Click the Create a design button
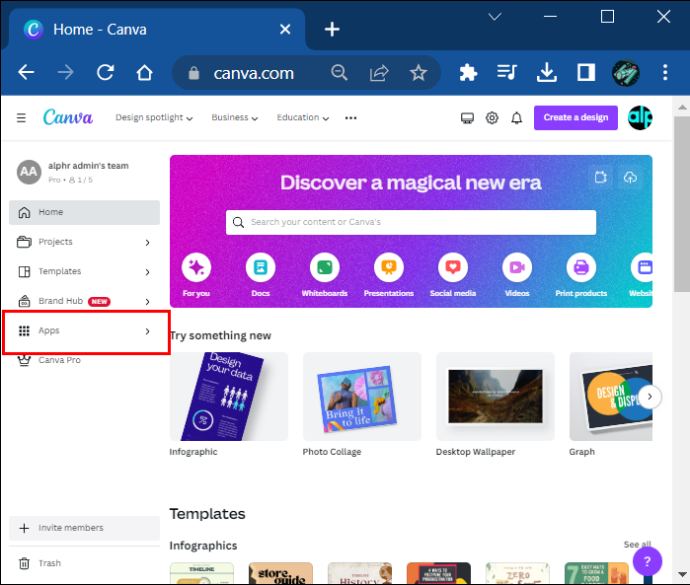 pyautogui.click(x=576, y=118)
